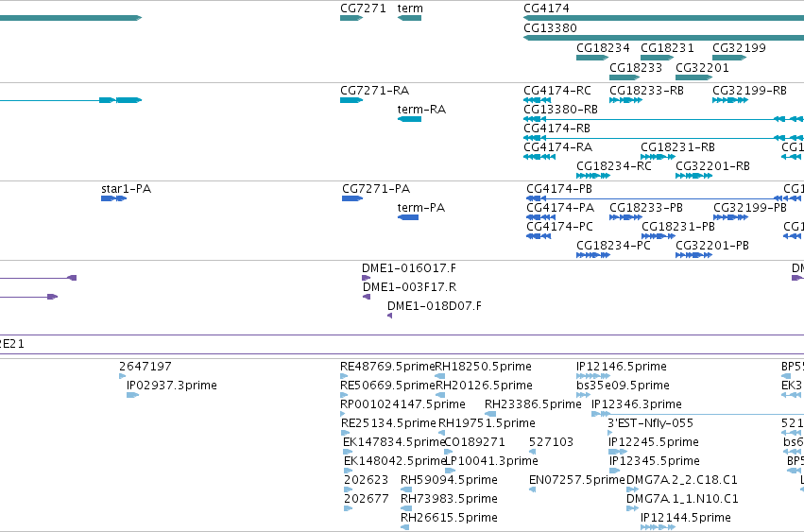Select feature DME1-016O17.F
The height and width of the screenshot is (532, 804).
367,278
